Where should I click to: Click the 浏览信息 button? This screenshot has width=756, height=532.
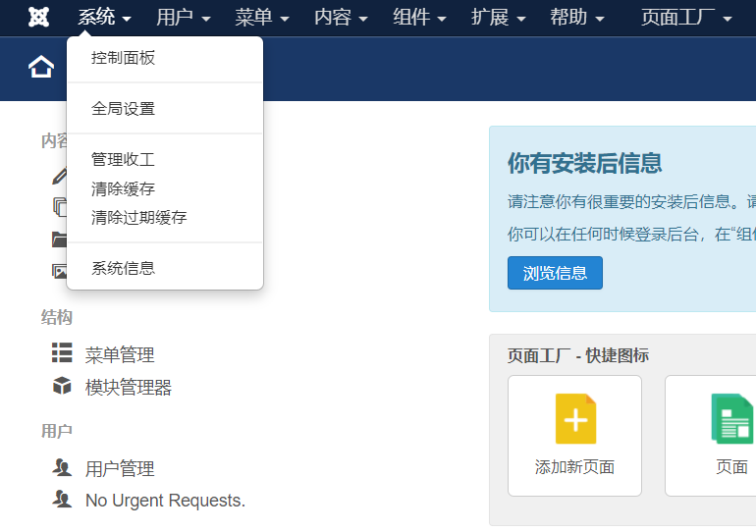pos(555,273)
